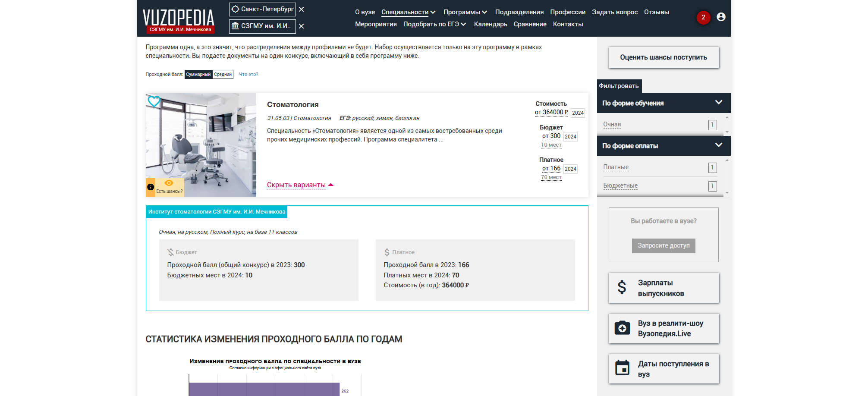Remove the СЗГМУ им. И.И. university filter
The width and height of the screenshot is (868, 396).
[x=302, y=26]
